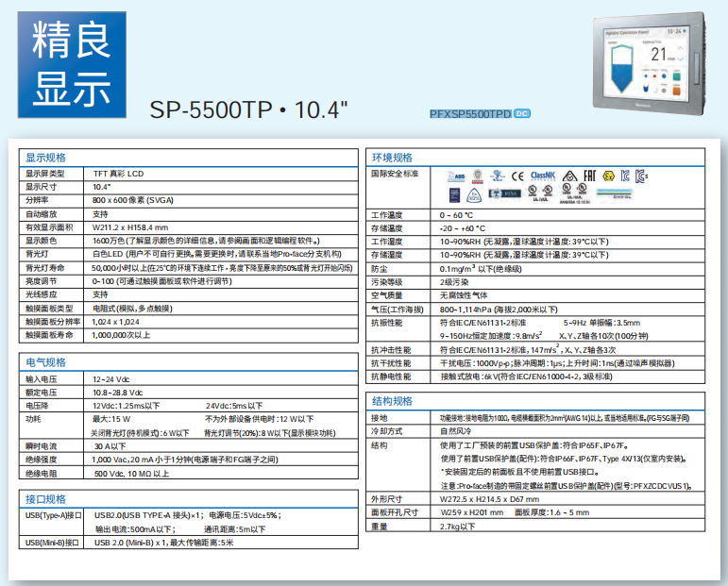Viewport: 728px width, 586px height.
Task: Click the storage temperature -20 ~ +60 °C
Action: (x=462, y=228)
